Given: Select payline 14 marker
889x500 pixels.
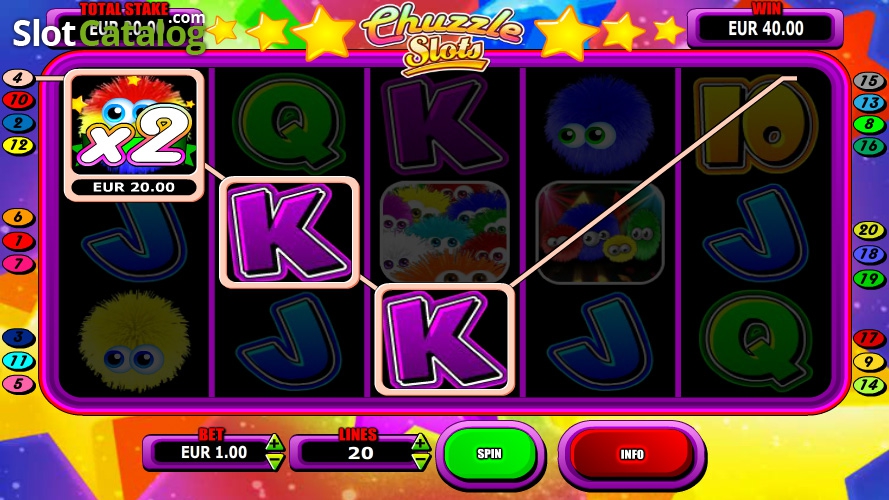Looking at the screenshot, I should tap(869, 385).
